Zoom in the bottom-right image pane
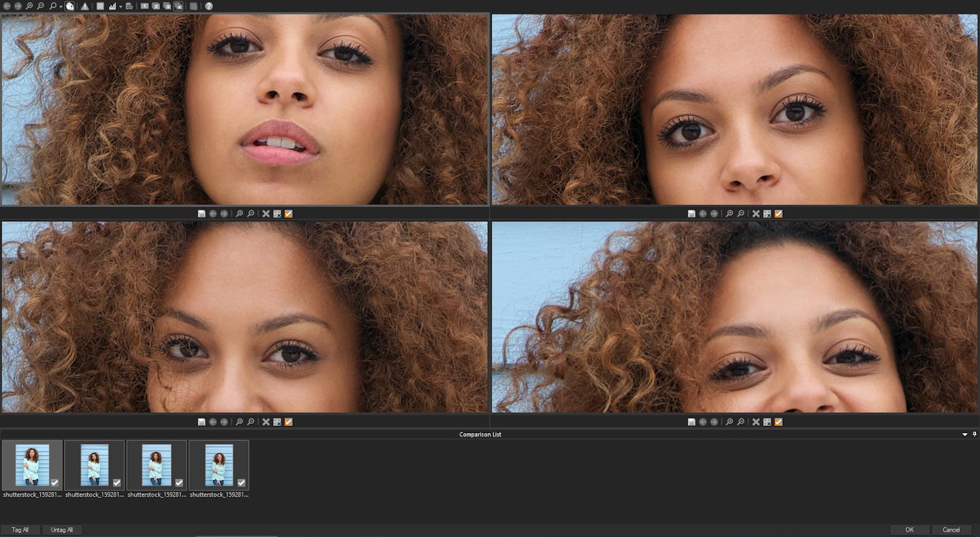980x537 pixels. (729, 422)
